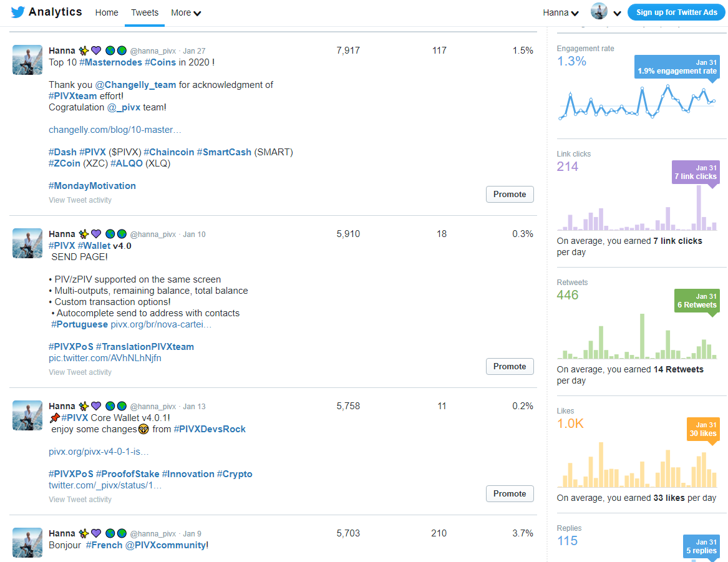Image resolution: width=728 pixels, height=562 pixels.
Task: Open the #PIVXPoS hashtag in Jan 10 tweet
Action: click(71, 347)
